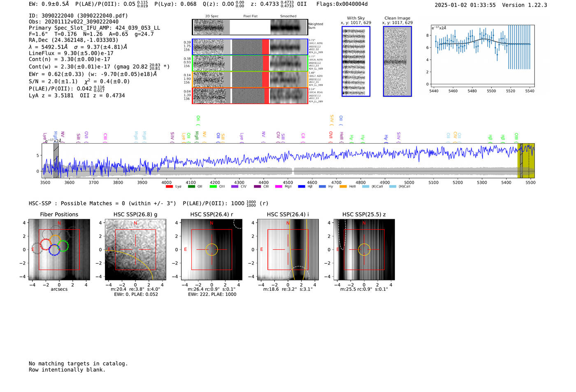Select the orange-bordered fiber 2D spectrum row
576x392 pixels.
[250, 79]
